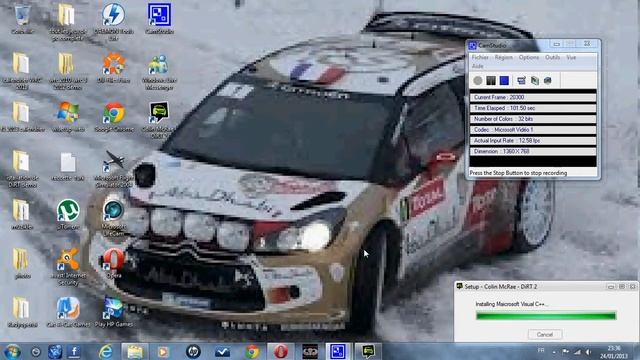Select the DAEMON Tools Lite desktop shortcut
640x360 pixels.
[113, 22]
